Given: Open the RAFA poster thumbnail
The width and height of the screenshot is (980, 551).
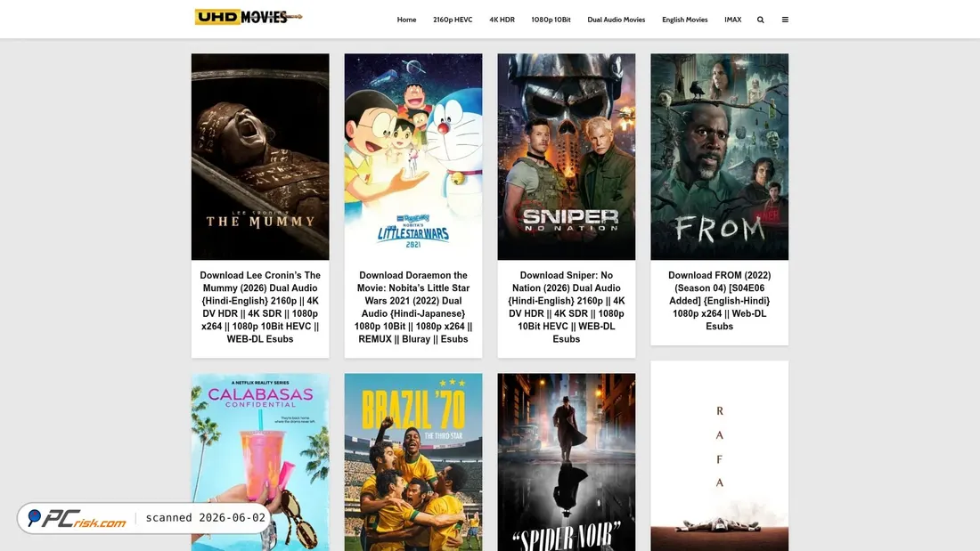Looking at the screenshot, I should (719, 456).
